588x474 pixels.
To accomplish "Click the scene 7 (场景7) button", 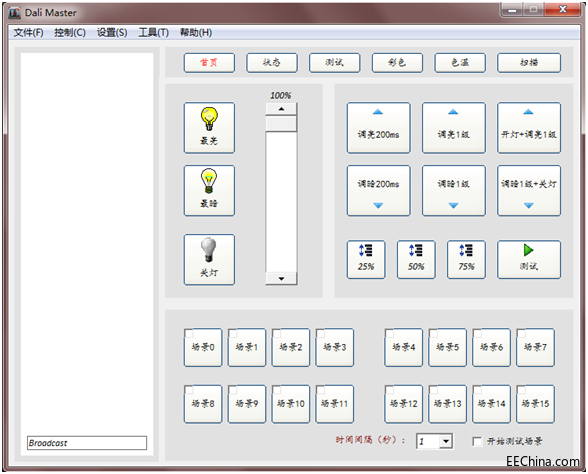I will coord(535,347).
